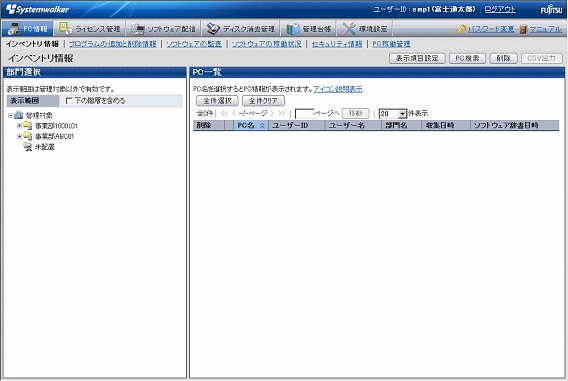Enable 下の階層を含める checkbox
The image size is (568, 381).
tap(69, 101)
